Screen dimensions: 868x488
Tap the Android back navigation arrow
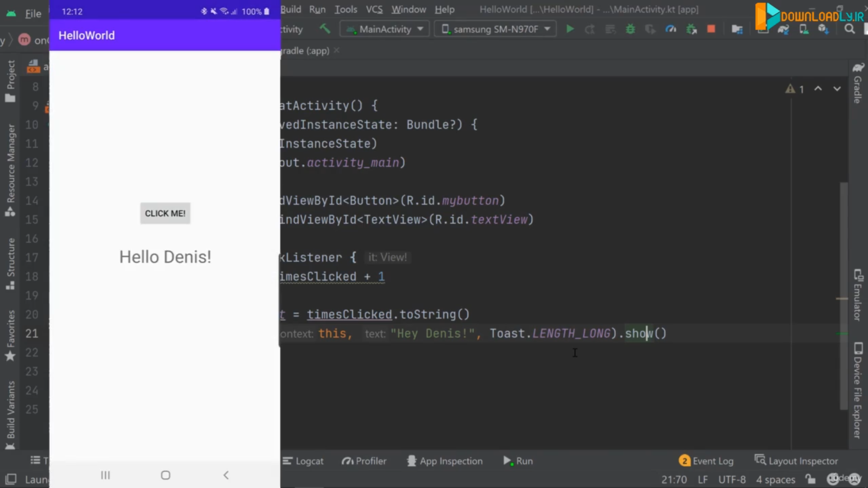pos(226,475)
